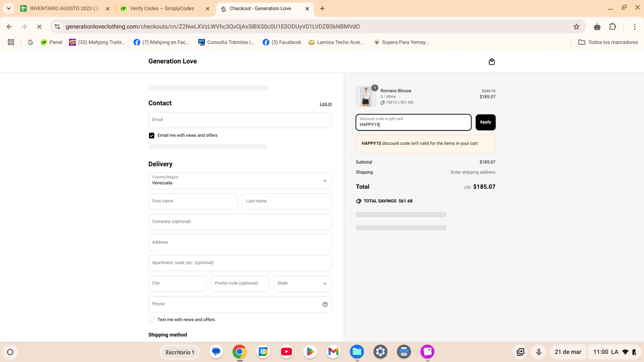The width and height of the screenshot is (644, 362).
Task: Click the Email input field
Action: [240, 120]
